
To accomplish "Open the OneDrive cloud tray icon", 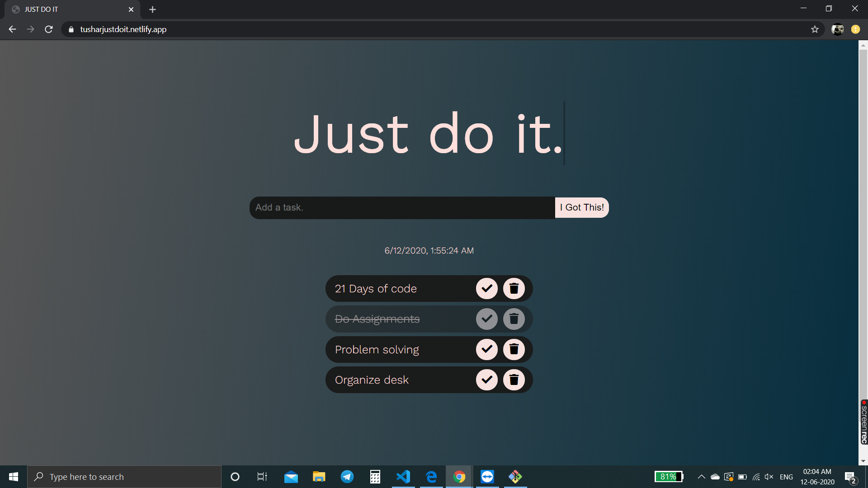I will pyautogui.click(x=715, y=477).
